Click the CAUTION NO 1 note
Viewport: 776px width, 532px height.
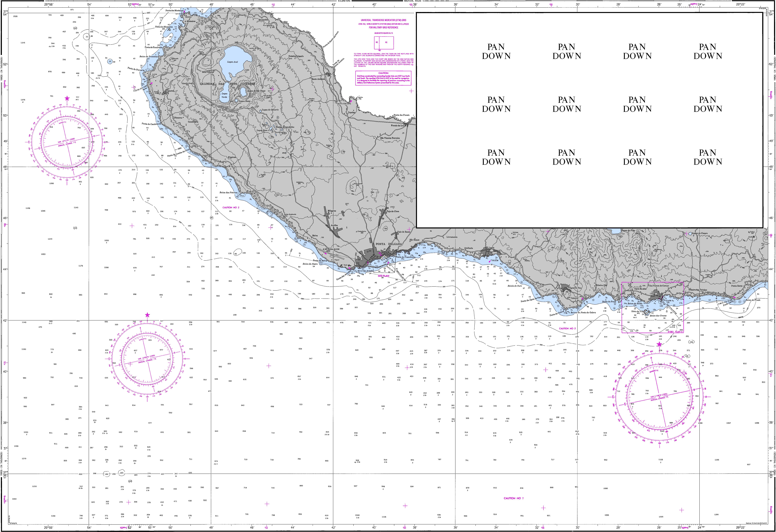(514, 498)
